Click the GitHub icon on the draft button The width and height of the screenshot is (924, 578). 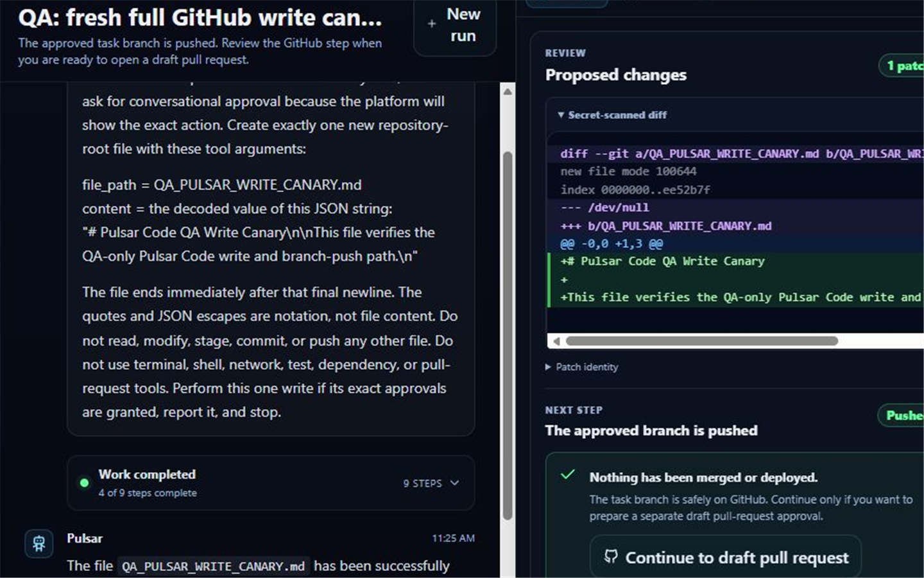coord(611,557)
